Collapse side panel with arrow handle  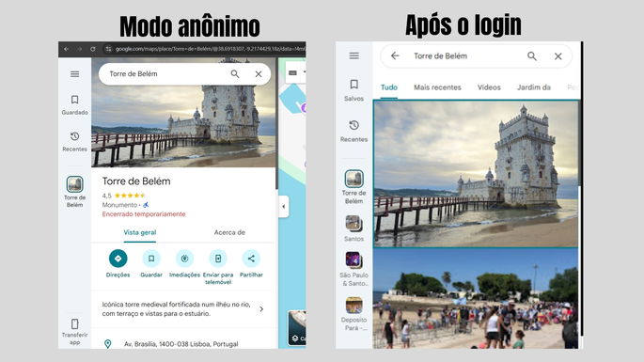click(284, 206)
